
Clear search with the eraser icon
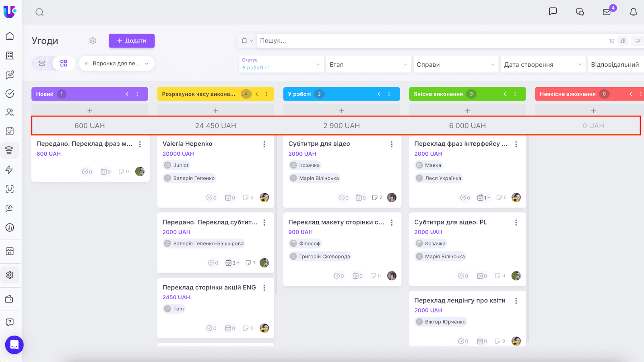623,41
